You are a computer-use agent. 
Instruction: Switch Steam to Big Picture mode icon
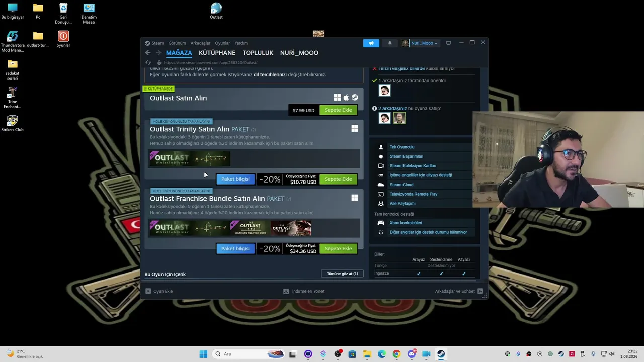click(448, 43)
